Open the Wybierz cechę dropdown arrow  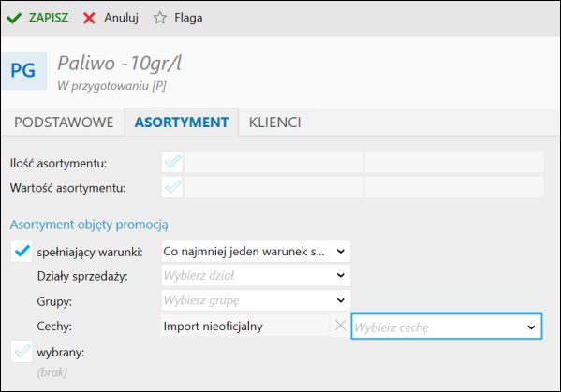[x=531, y=327]
